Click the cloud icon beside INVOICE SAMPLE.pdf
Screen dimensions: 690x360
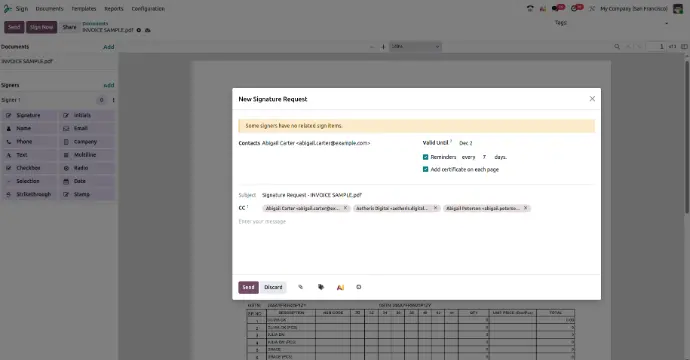pyautogui.click(x=147, y=30)
